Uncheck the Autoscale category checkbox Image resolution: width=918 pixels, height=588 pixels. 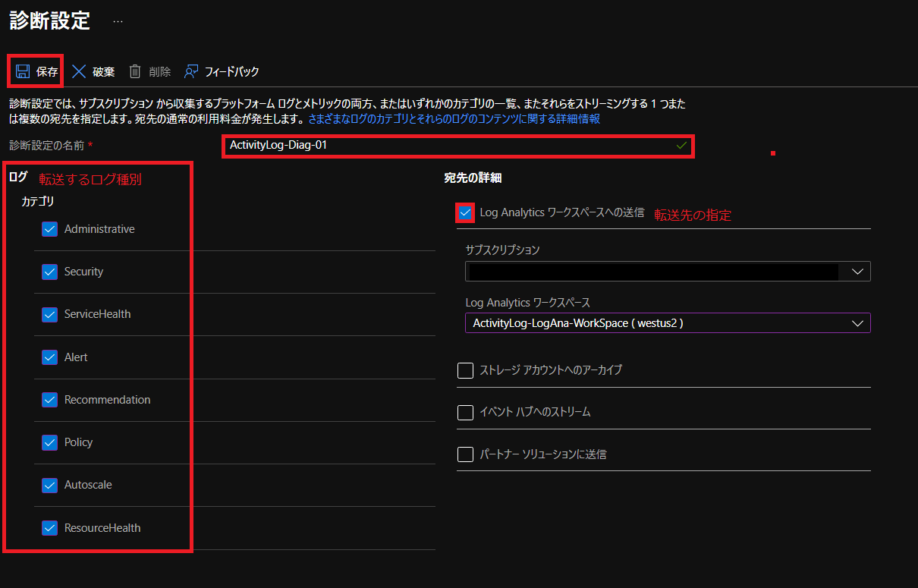[x=50, y=485]
